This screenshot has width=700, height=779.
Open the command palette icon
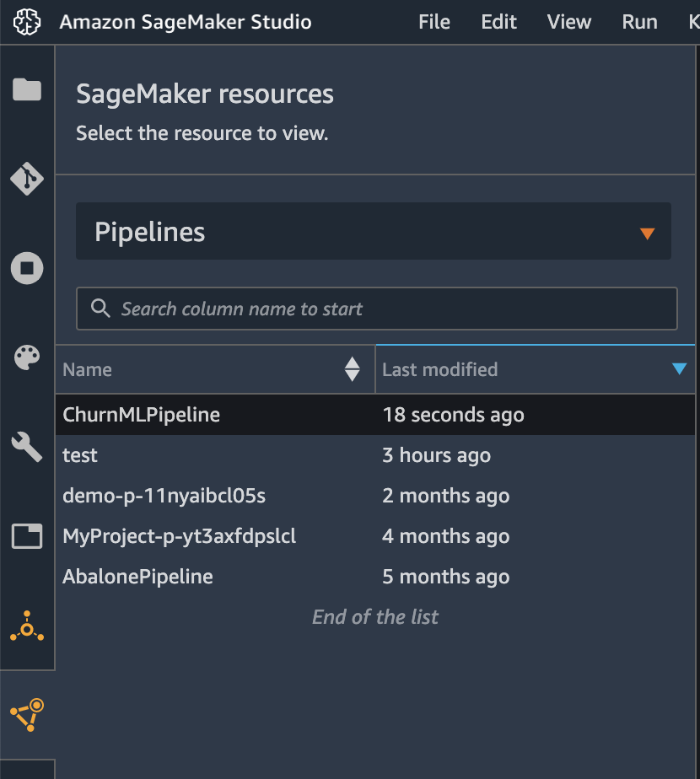(x=27, y=357)
